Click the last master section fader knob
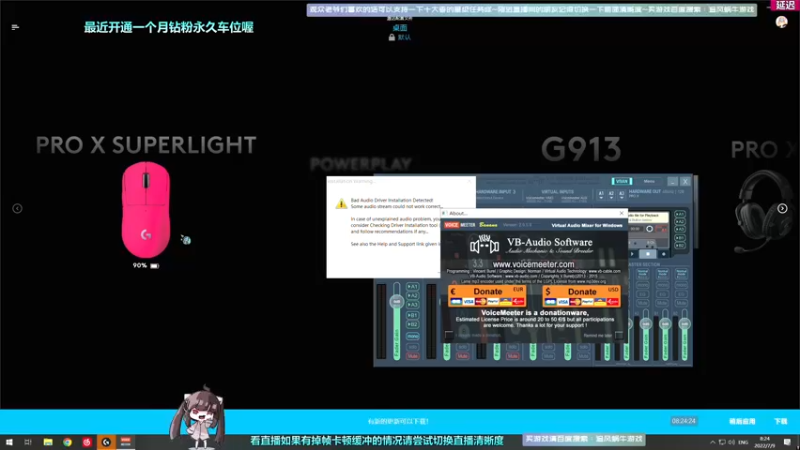 (x=685, y=324)
